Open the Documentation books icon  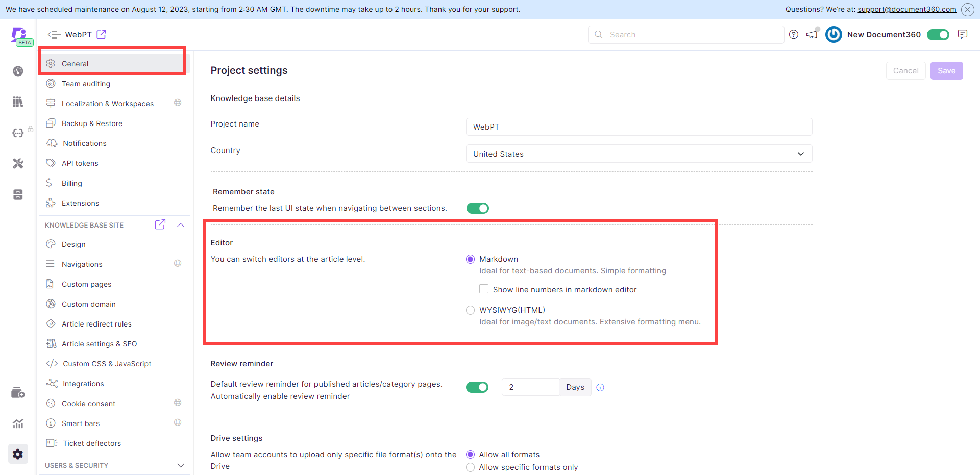point(18,102)
